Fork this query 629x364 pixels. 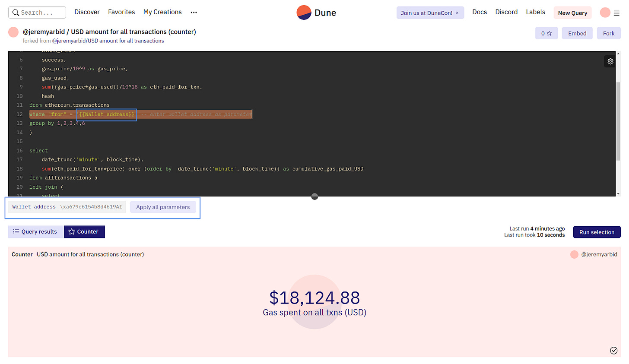tap(609, 33)
